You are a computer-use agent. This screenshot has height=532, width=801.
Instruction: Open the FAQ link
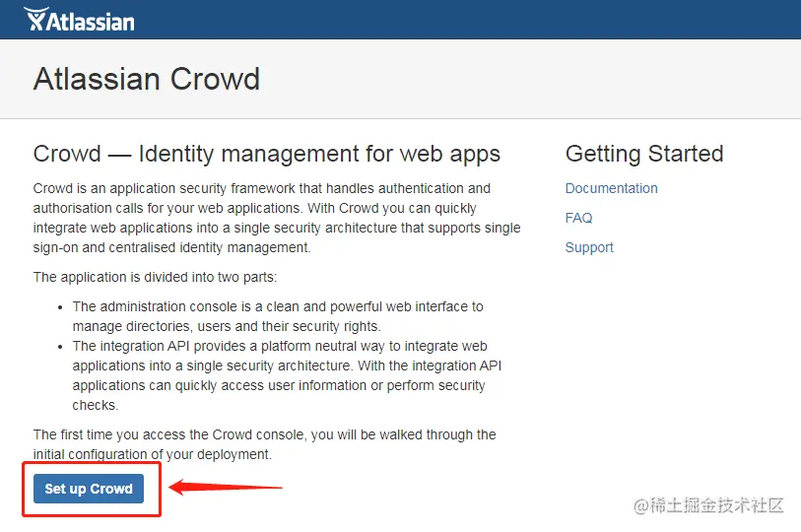[578, 218]
